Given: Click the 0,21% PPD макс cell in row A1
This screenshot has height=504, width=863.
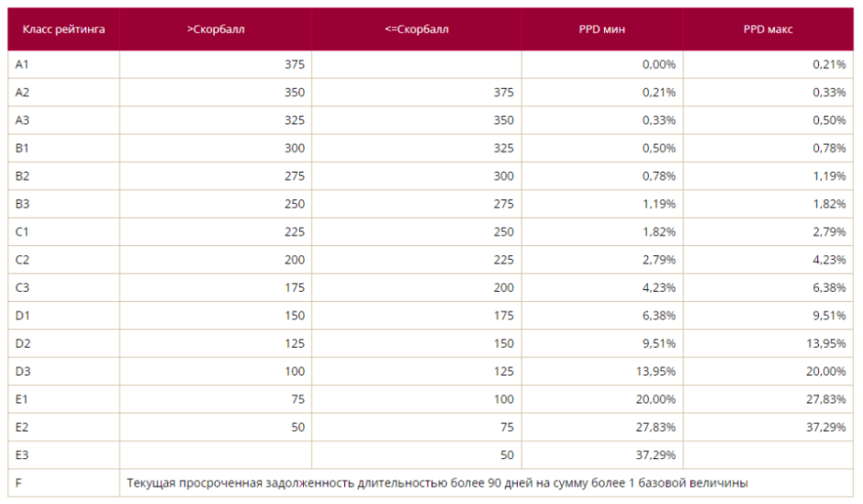Looking at the screenshot, I should pyautogui.click(x=829, y=64).
